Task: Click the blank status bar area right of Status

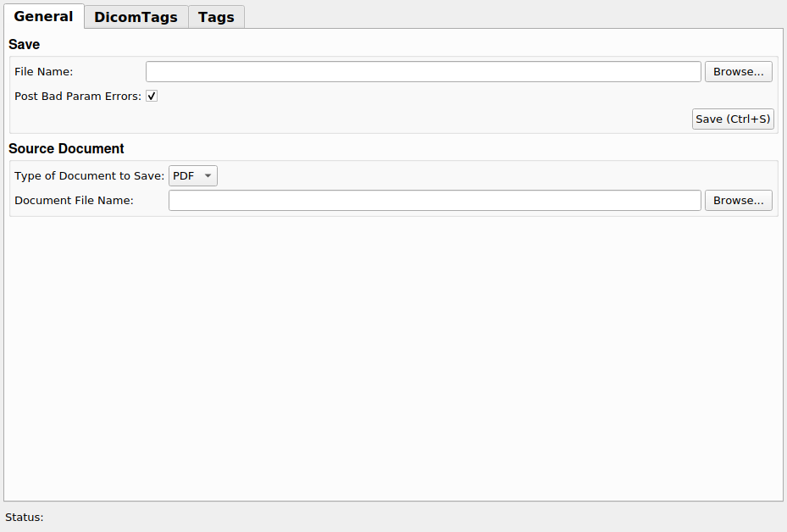Action: (x=407, y=517)
